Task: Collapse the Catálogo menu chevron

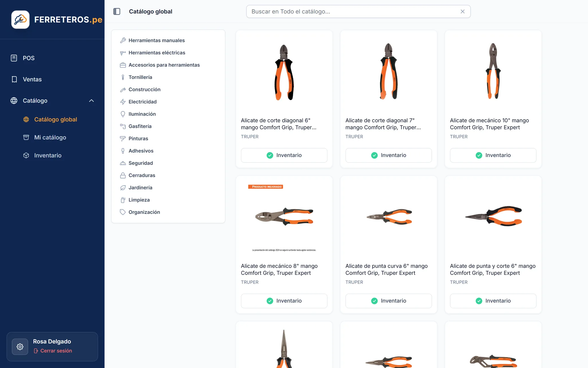Action: [x=91, y=101]
